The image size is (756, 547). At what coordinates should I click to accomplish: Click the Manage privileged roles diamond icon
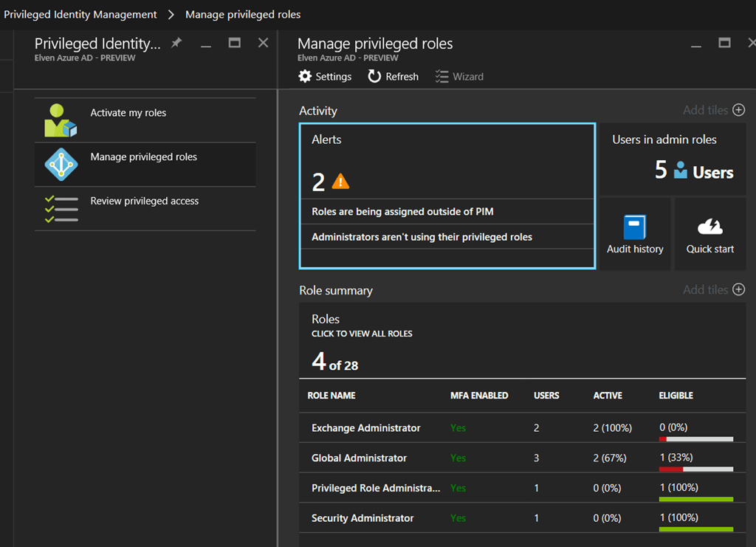coord(61,165)
